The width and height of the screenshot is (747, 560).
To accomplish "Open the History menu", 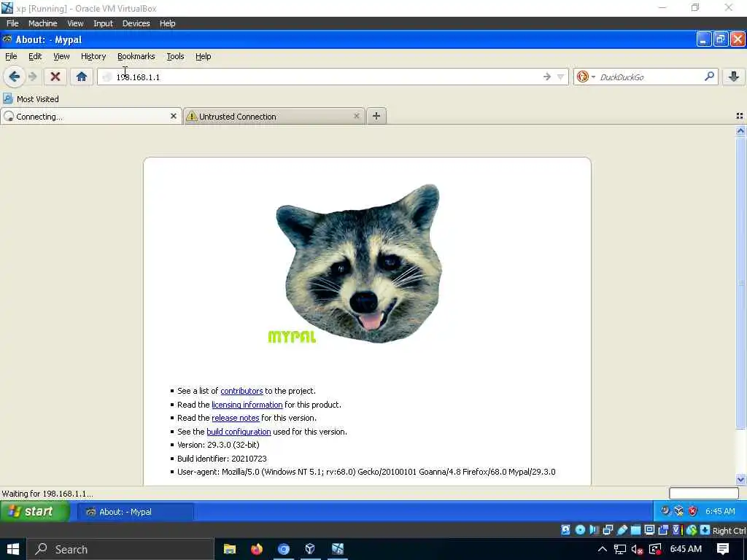I will (x=93, y=56).
